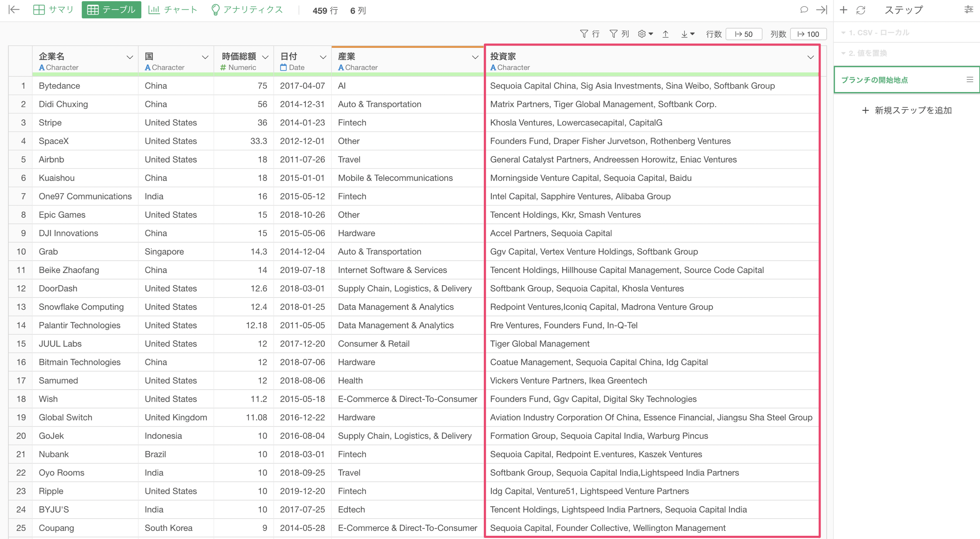Open the 投資家 column menu
Image resolution: width=980 pixels, height=539 pixels.
(x=811, y=57)
